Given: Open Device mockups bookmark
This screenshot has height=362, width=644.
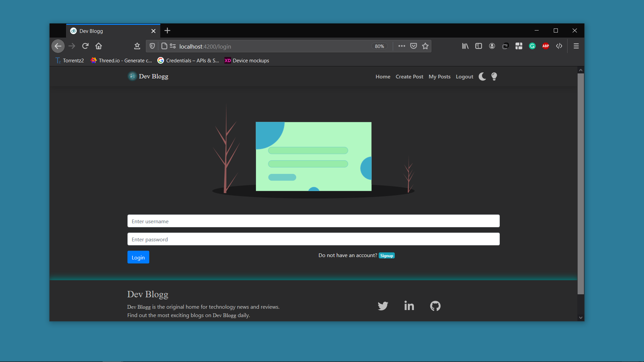Looking at the screenshot, I should (x=247, y=61).
